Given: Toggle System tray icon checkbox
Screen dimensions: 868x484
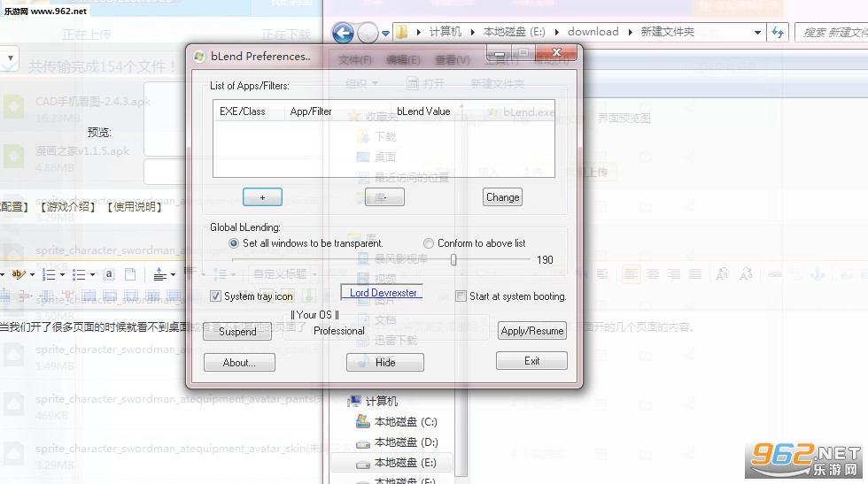Looking at the screenshot, I should [216, 296].
